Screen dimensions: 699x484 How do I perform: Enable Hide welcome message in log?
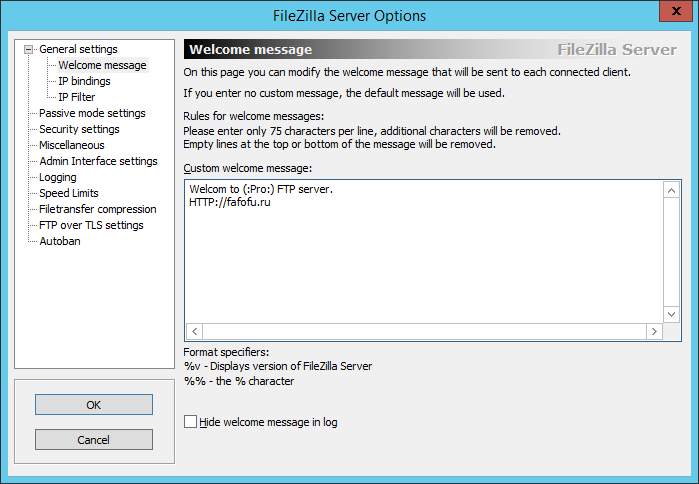point(190,422)
